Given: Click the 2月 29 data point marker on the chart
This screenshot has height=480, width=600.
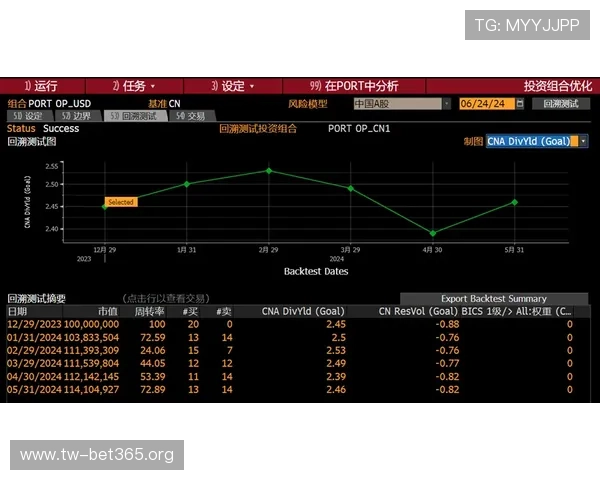Looking at the screenshot, I should [268, 170].
